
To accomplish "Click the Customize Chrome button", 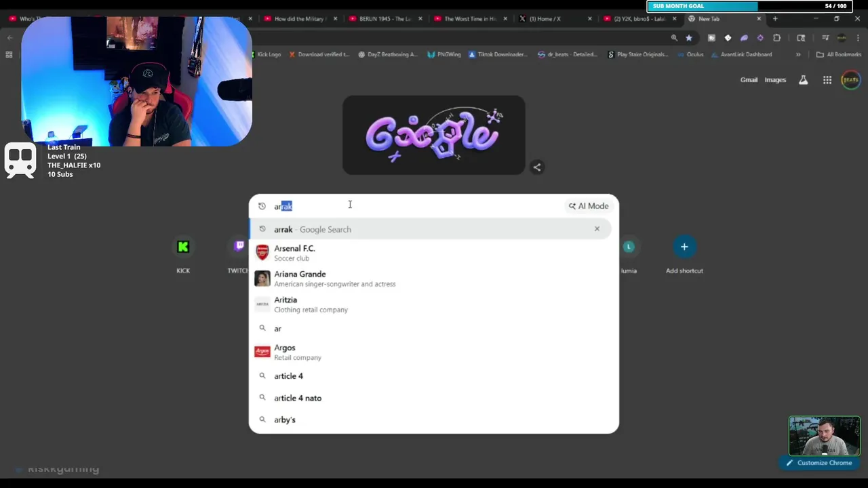I will 818,463.
